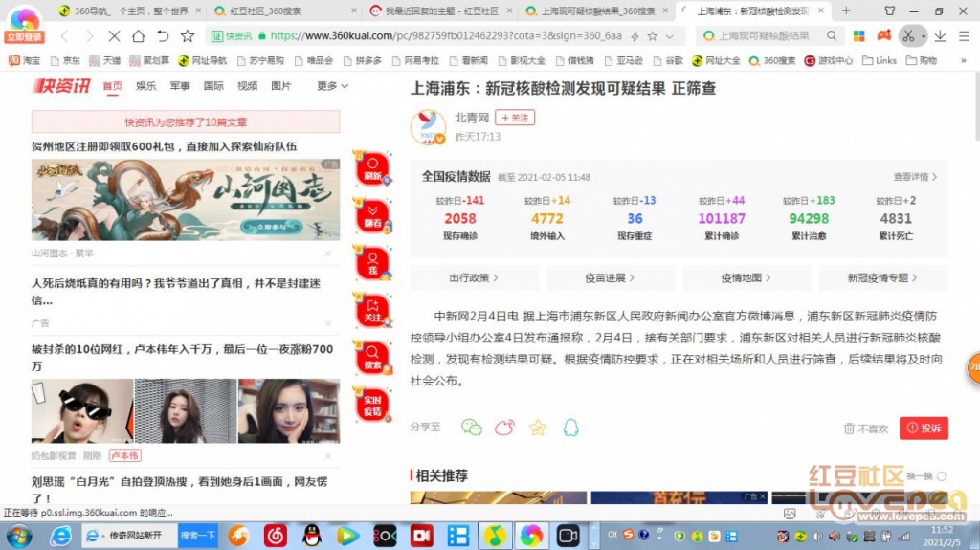The height and width of the screenshot is (550, 980).
Task: Open NetEase music icon in the taskbar
Action: [x=275, y=536]
